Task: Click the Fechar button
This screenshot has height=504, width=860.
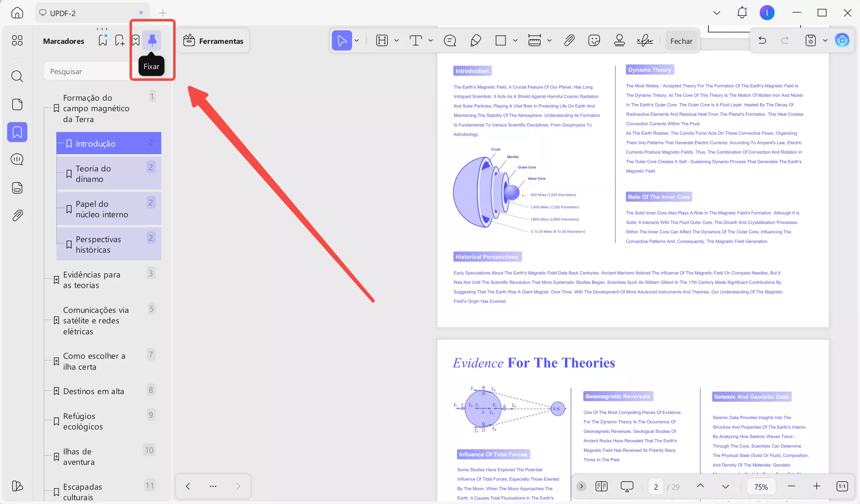Action: click(681, 41)
